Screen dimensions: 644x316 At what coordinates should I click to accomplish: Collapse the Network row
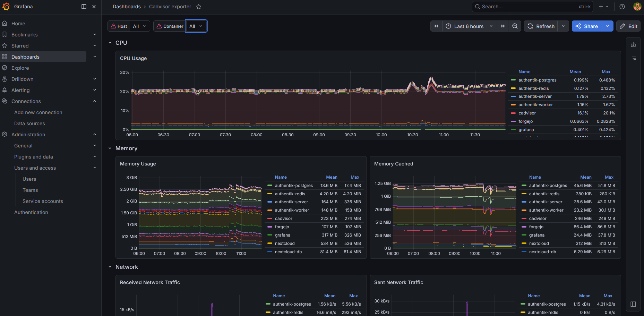[x=110, y=267]
